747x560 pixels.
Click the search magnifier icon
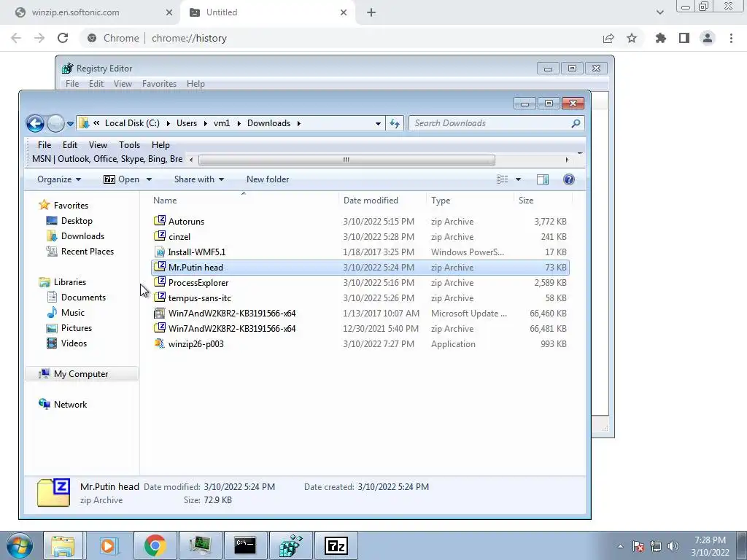(x=576, y=123)
